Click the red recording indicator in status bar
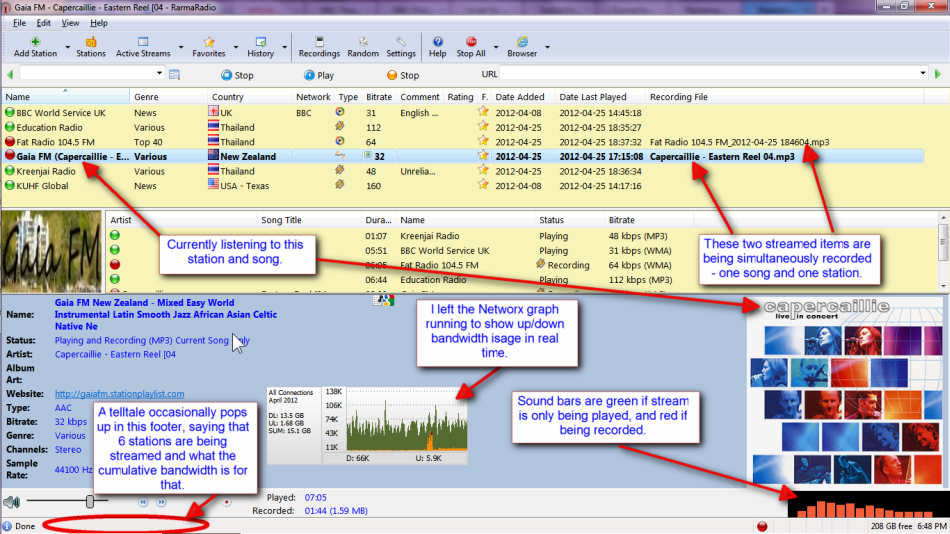Screen dimensions: 950x534 (x=762, y=526)
